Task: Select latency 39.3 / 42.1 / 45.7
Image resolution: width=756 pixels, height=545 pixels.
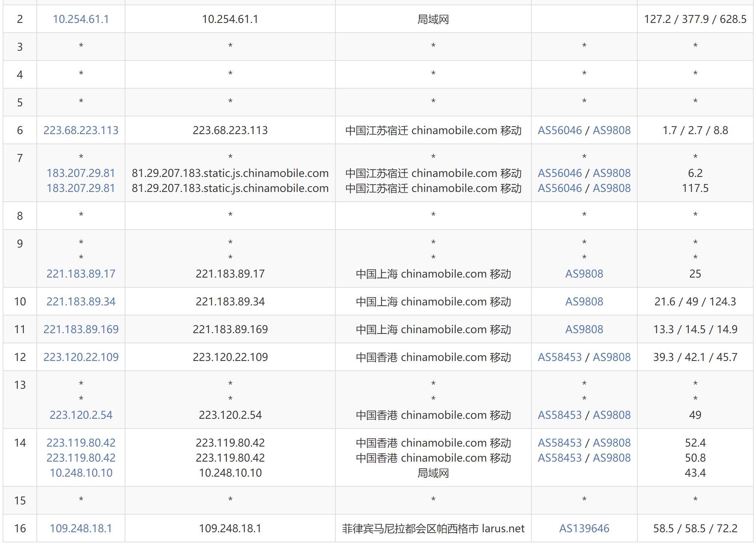Action: pyautogui.click(x=695, y=357)
